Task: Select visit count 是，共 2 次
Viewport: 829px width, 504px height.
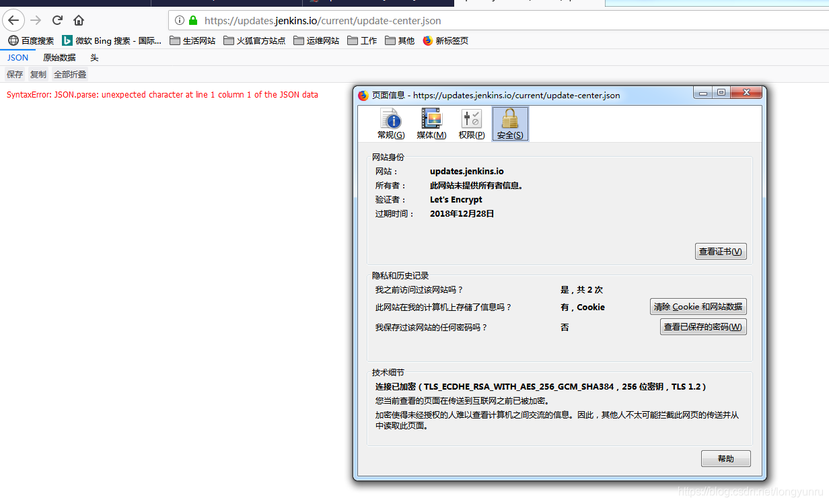Action: coord(581,290)
